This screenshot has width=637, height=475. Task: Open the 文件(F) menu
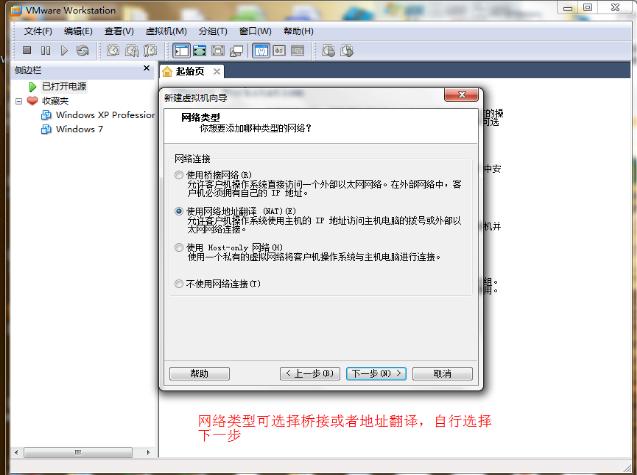pos(38,31)
